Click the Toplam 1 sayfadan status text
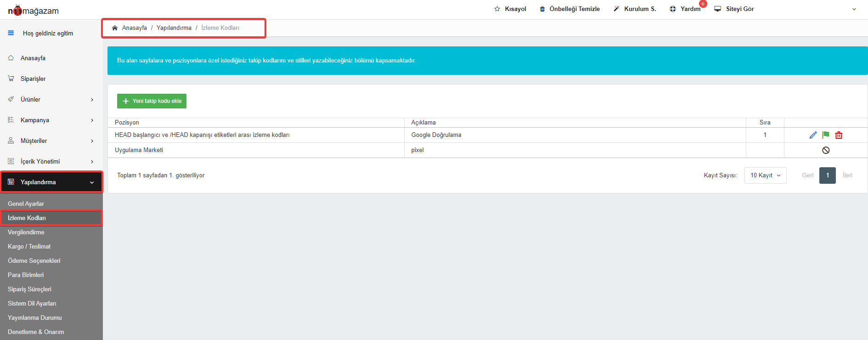Image resolution: width=868 pixels, height=340 pixels. click(x=161, y=176)
